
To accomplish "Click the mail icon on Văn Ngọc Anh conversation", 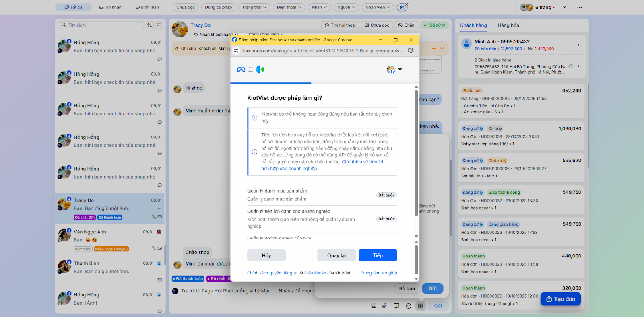I will [x=160, y=248].
